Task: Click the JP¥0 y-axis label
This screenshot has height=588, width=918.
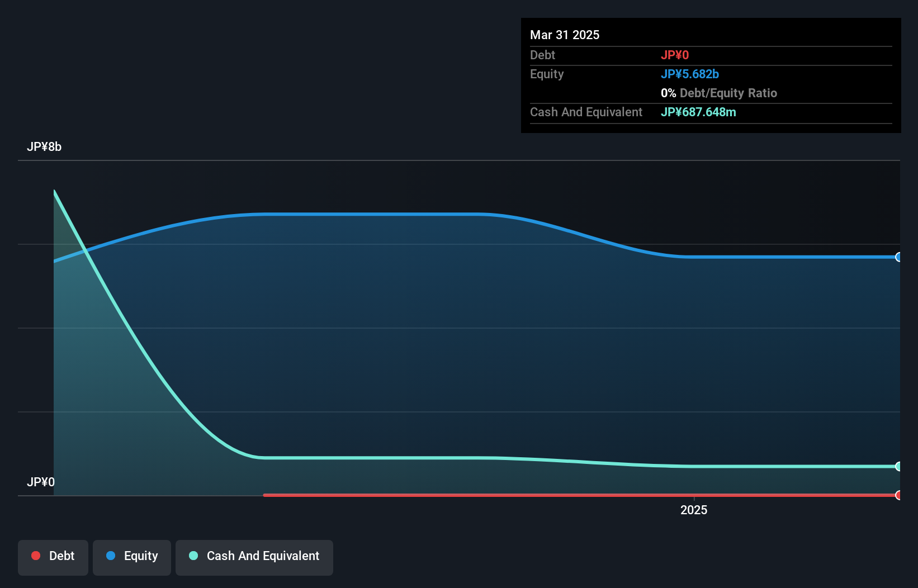Action: tap(41, 482)
